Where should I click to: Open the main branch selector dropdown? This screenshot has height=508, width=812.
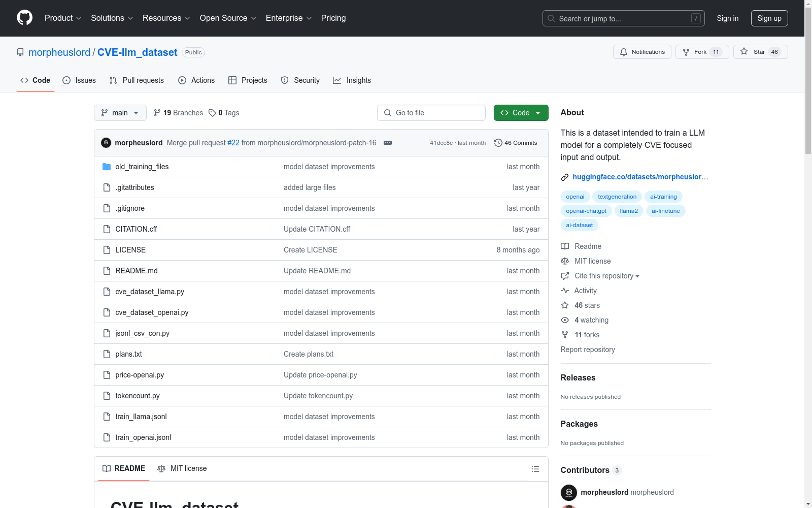120,113
